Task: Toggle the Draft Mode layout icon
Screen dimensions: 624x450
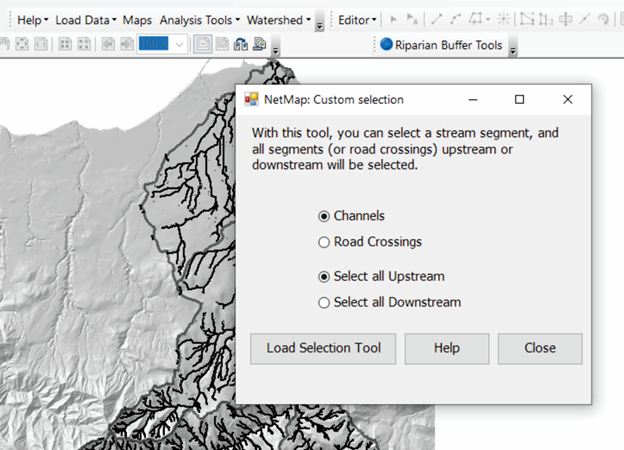Action: [203, 44]
